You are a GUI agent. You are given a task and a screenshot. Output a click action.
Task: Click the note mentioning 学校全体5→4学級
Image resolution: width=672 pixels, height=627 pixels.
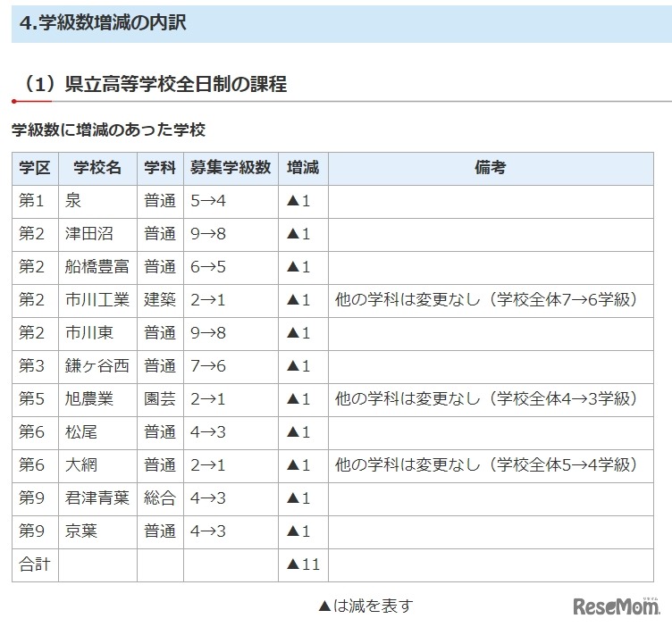487,464
